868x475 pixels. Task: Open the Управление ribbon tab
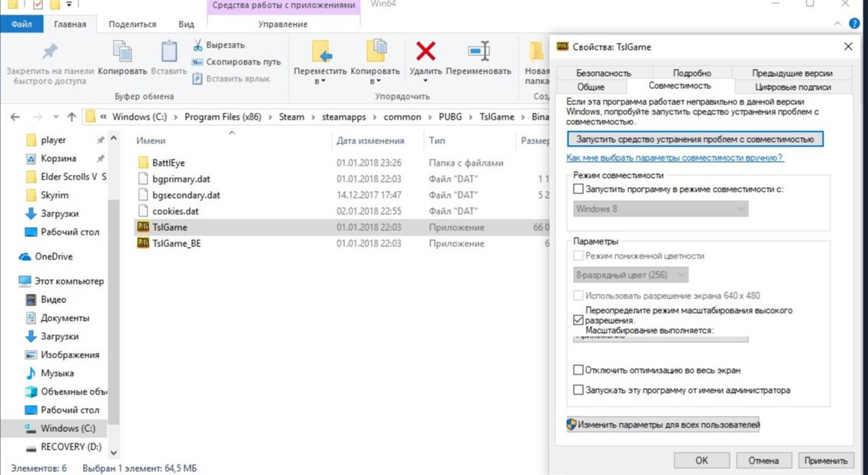[283, 24]
